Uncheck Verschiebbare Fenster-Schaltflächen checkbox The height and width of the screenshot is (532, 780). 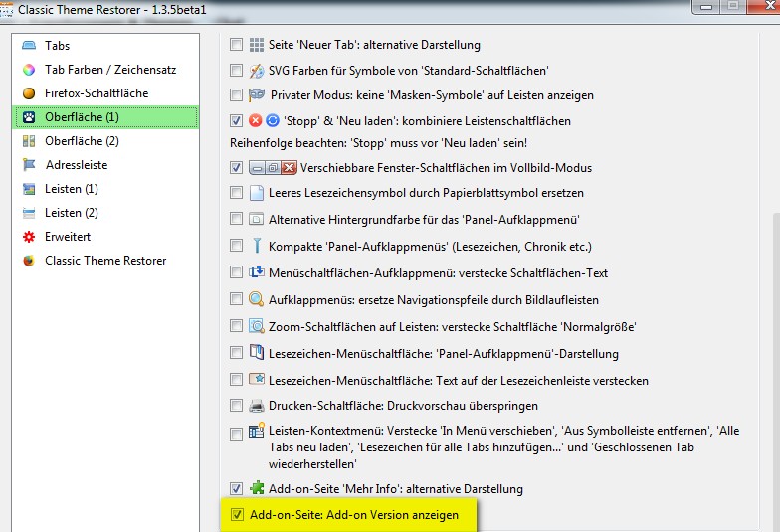click(237, 167)
